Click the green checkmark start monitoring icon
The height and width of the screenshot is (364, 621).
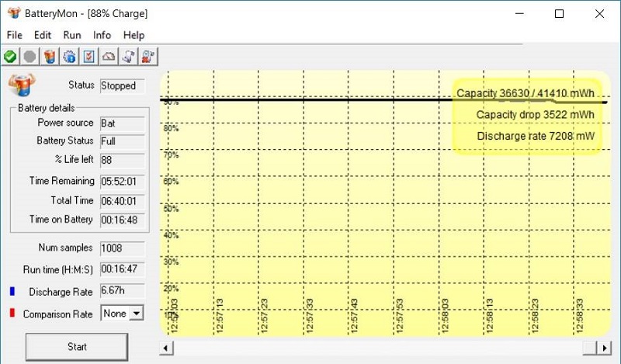click(x=10, y=57)
